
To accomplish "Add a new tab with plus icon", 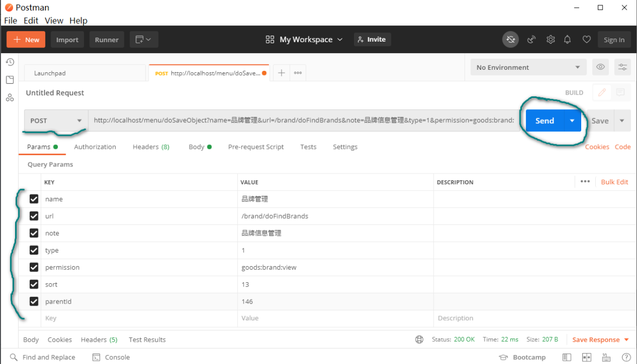I will point(281,73).
